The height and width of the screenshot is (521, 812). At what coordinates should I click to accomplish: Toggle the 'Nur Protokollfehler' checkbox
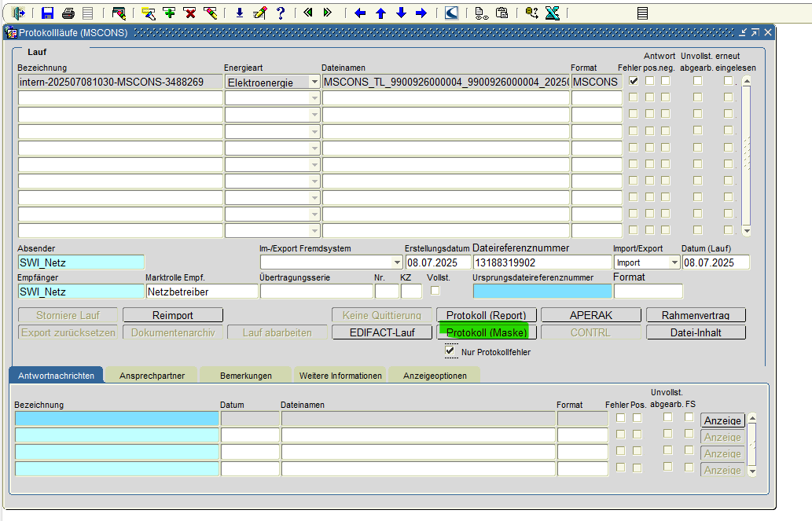pyautogui.click(x=450, y=351)
